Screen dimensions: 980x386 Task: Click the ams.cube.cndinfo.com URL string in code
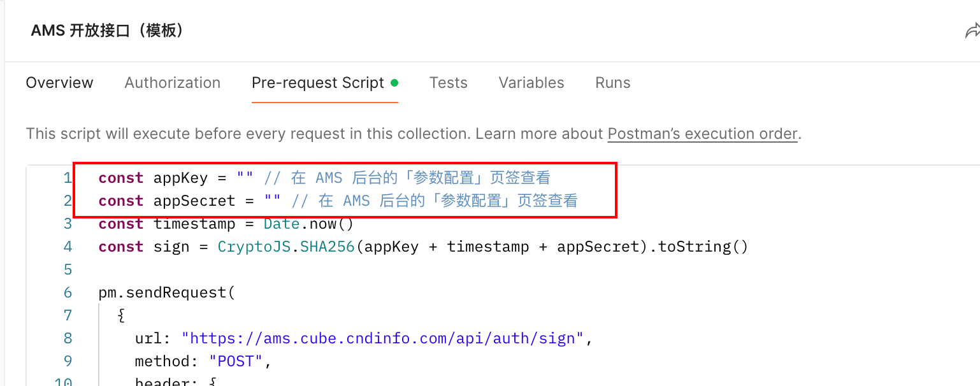pyautogui.click(x=382, y=338)
